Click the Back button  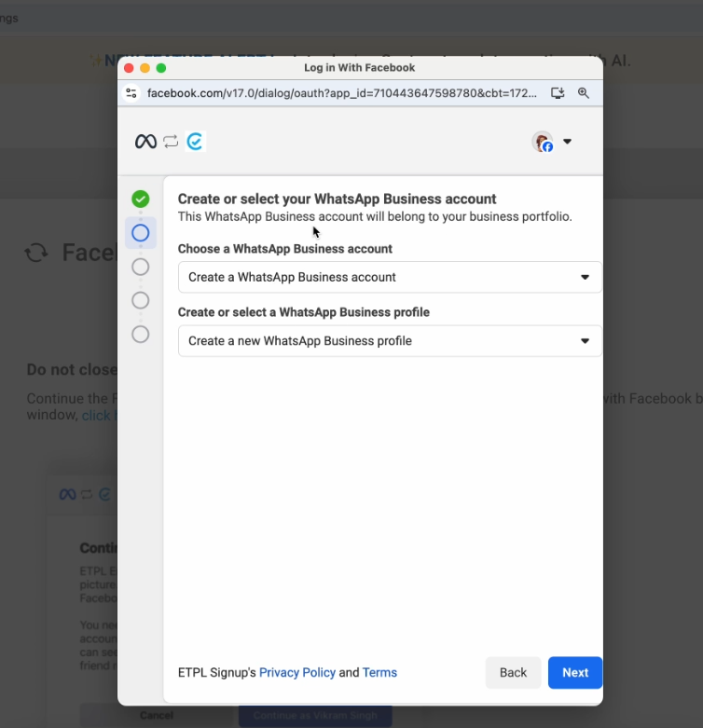pos(513,672)
